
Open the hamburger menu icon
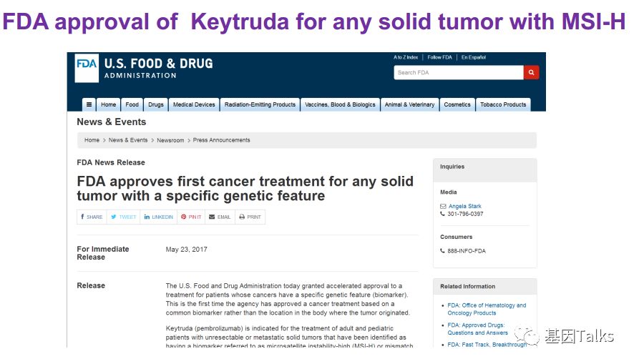88,104
